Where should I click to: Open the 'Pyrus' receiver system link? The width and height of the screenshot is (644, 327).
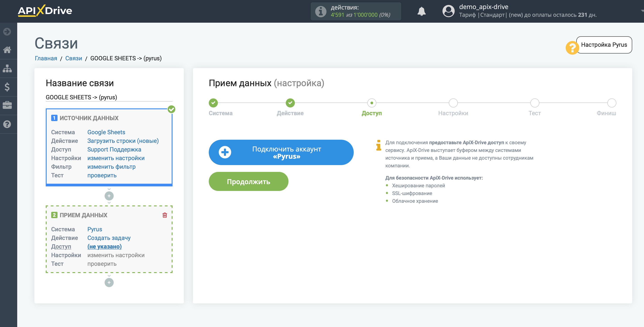tap(94, 229)
